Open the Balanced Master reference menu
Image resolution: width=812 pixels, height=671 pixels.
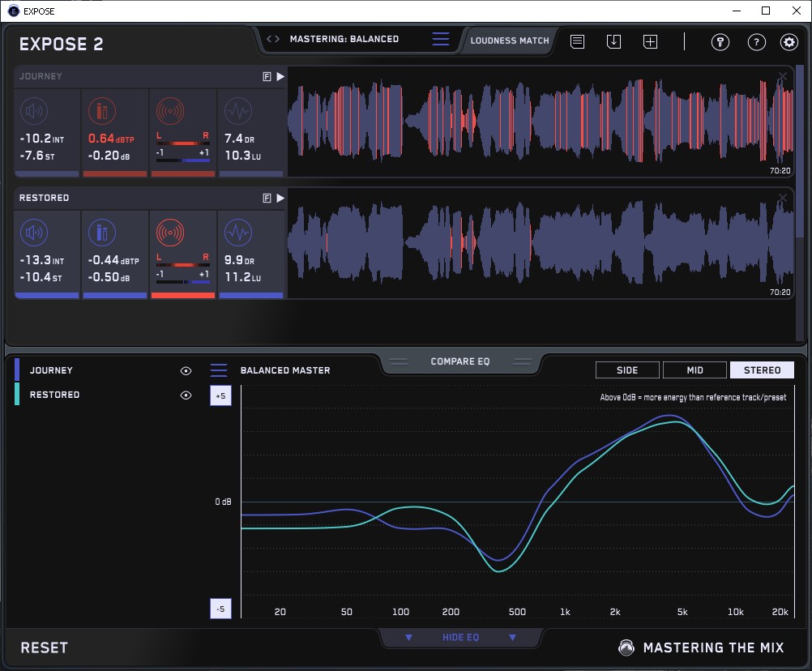click(219, 370)
